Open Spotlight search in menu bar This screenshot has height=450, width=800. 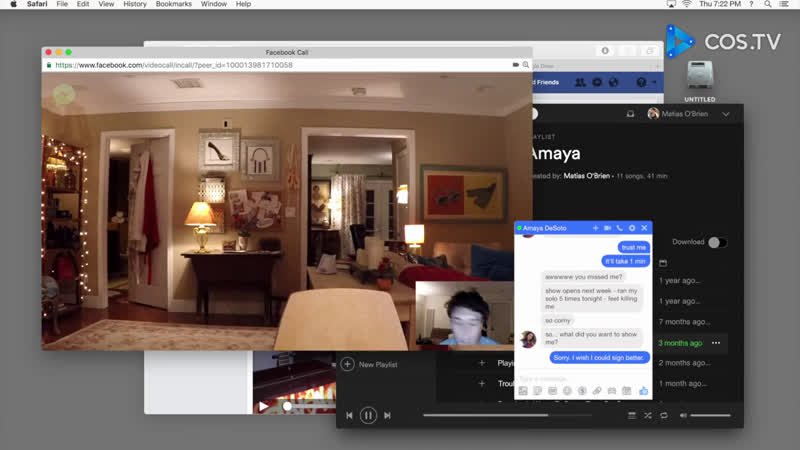point(768,4)
